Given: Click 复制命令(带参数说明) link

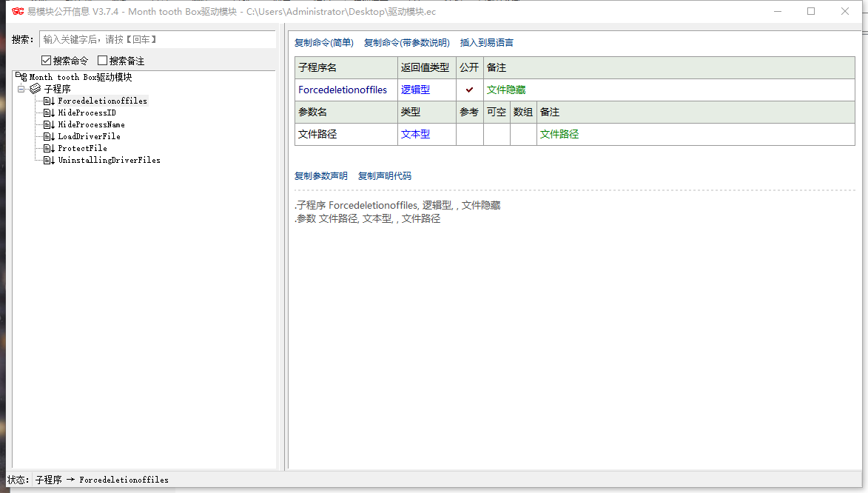Looking at the screenshot, I should [x=406, y=43].
